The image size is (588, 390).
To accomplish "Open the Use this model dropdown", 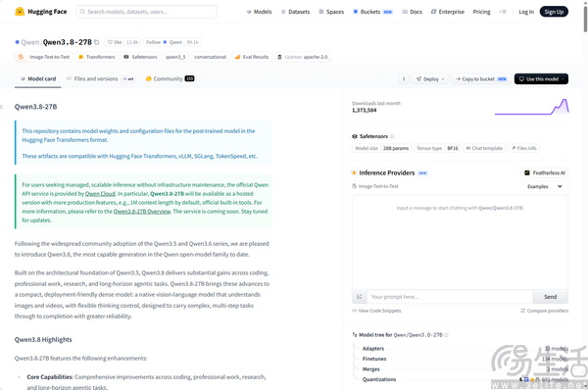I will tap(541, 78).
